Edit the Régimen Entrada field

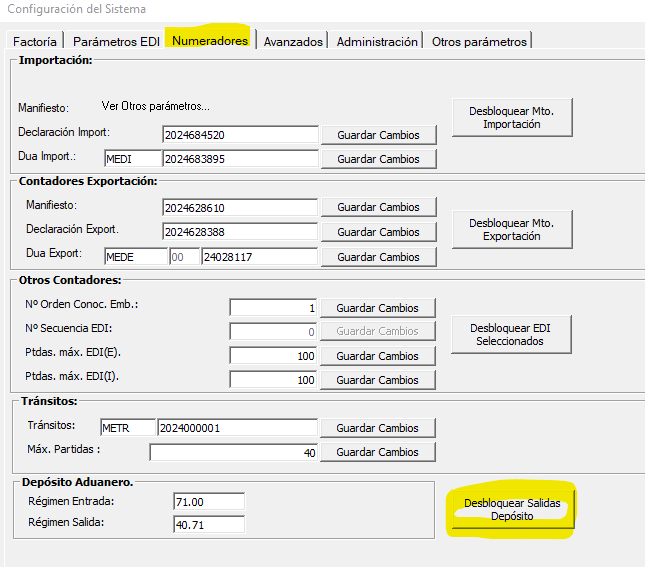[x=208, y=502]
